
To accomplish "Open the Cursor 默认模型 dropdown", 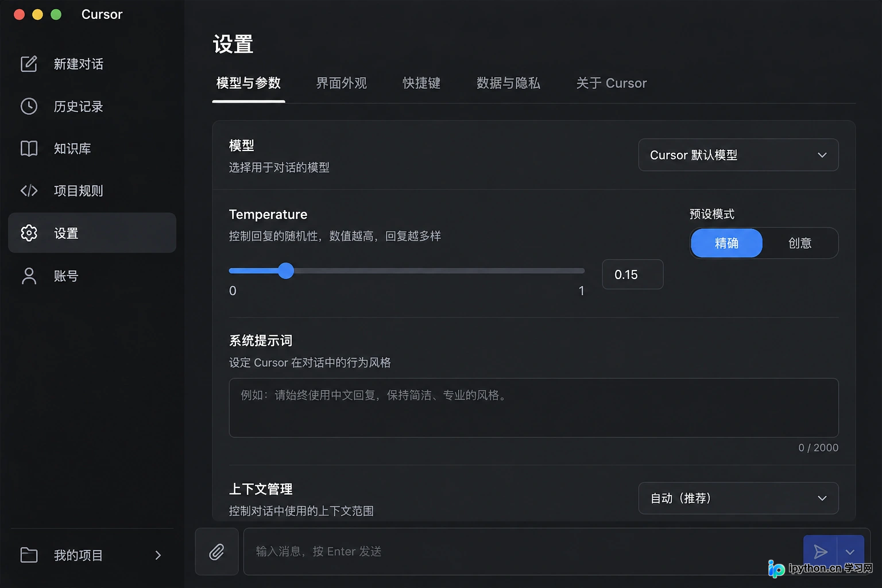I will tap(738, 155).
